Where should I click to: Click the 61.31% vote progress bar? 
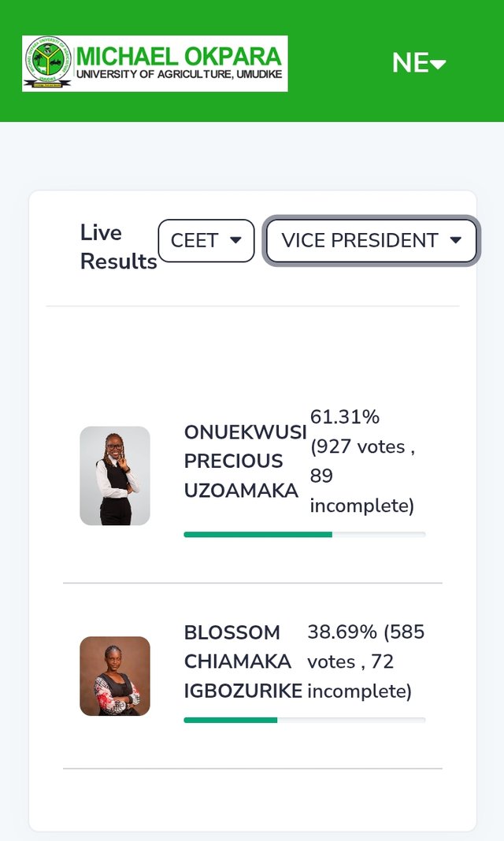305,534
